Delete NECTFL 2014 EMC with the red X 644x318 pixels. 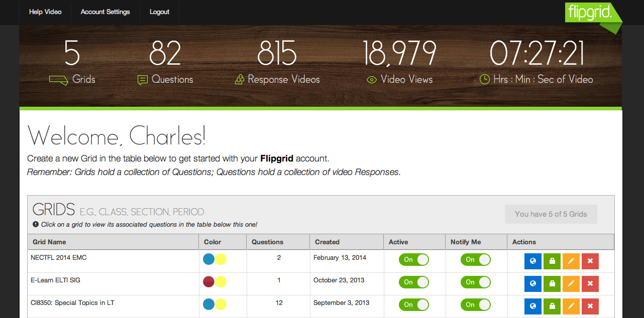click(x=590, y=261)
